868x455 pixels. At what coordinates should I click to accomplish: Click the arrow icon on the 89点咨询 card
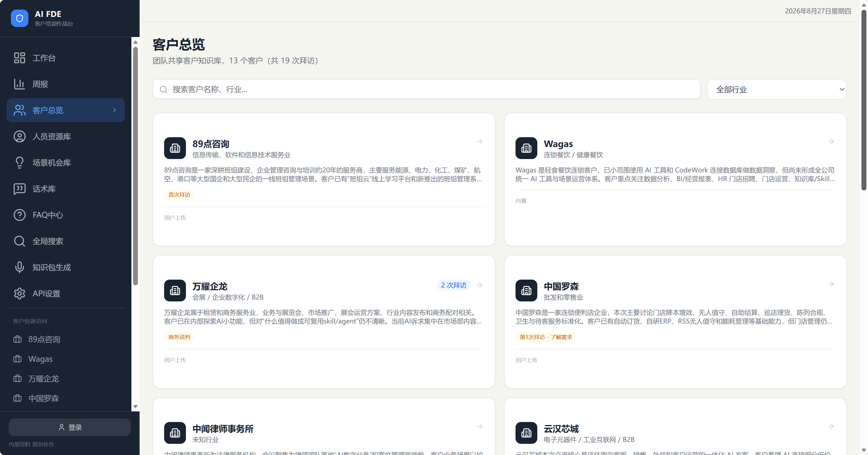pos(480,142)
